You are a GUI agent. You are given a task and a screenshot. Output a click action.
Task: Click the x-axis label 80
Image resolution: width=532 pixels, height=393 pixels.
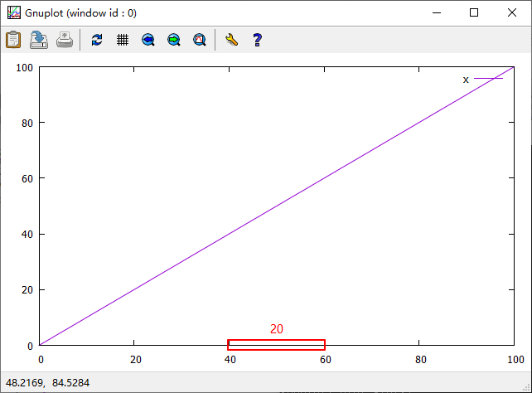click(421, 360)
